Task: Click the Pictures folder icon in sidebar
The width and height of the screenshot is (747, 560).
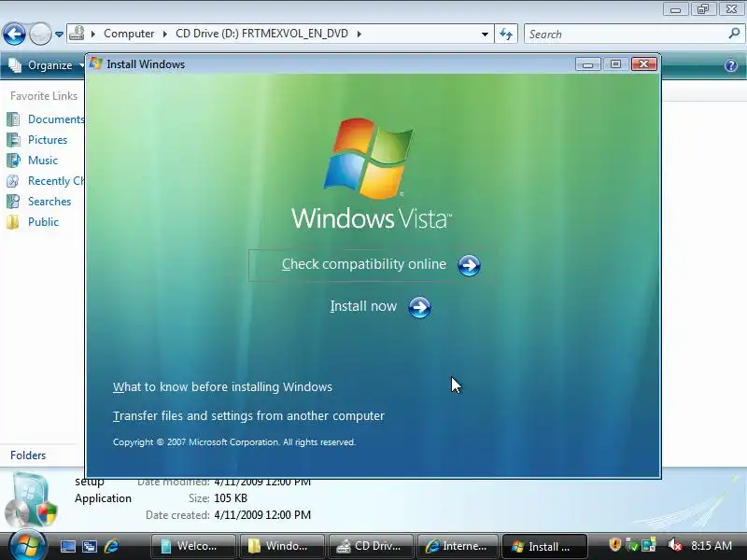Action: [x=13, y=139]
